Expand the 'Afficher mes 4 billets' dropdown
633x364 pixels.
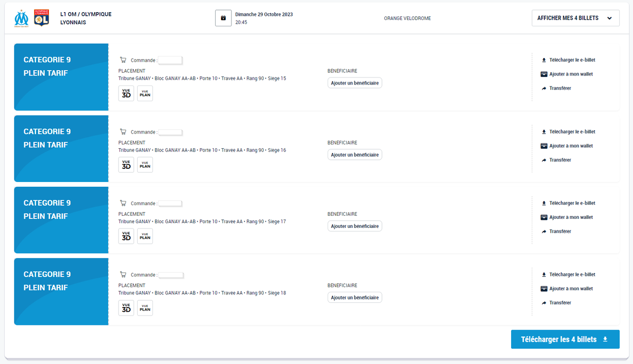point(576,18)
